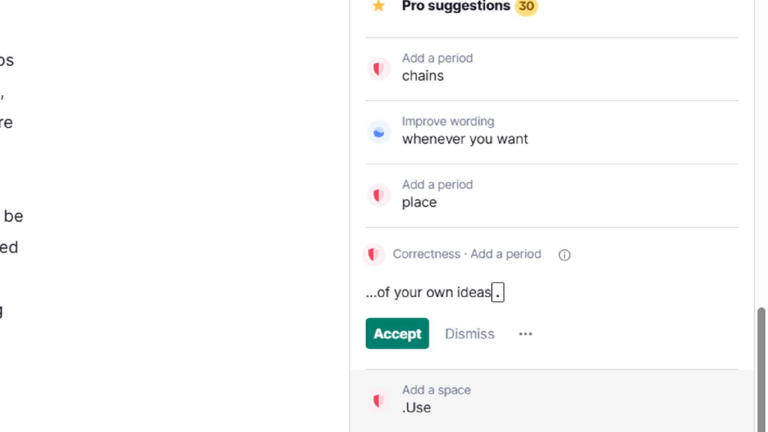
Task: Open the info icon beside "Add a period"
Action: [564, 255]
